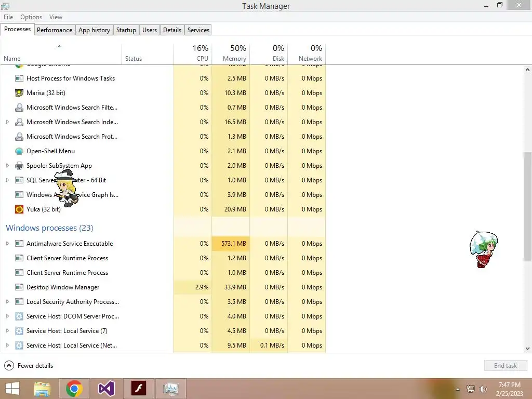The width and height of the screenshot is (532, 399).
Task: Sort by the CPU column header
Action: tap(193, 54)
